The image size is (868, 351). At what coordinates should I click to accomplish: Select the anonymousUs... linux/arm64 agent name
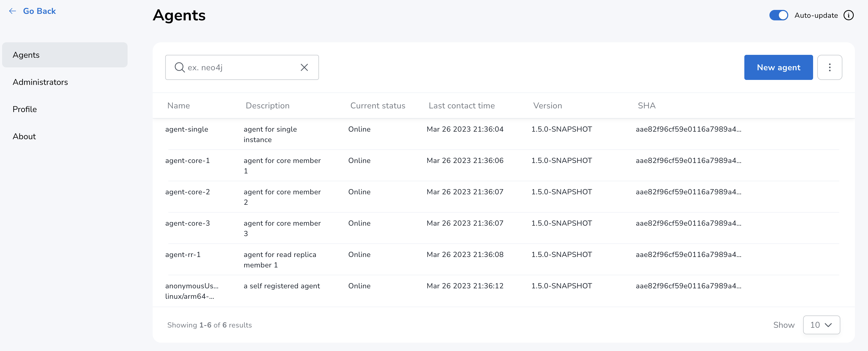[192, 291]
